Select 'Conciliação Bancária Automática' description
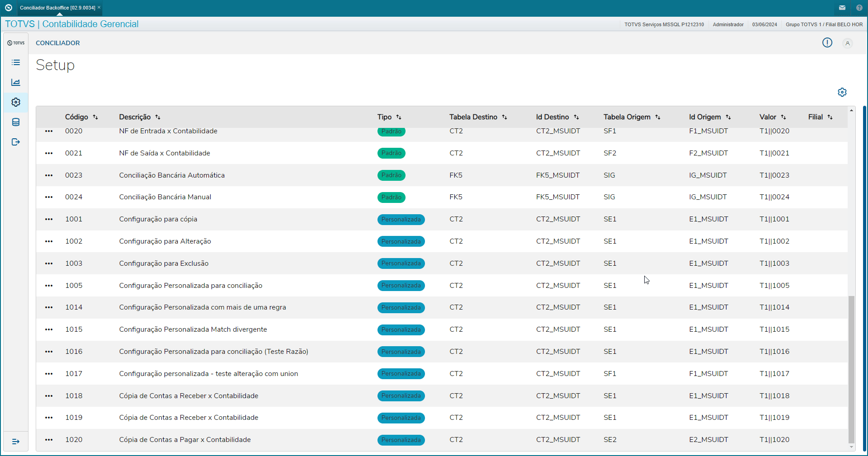The width and height of the screenshot is (868, 456). tap(172, 175)
